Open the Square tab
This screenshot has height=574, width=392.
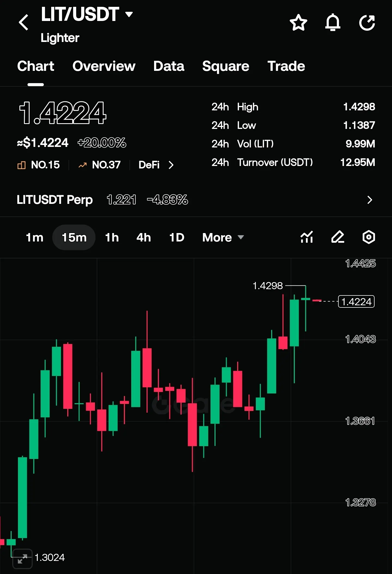click(226, 66)
